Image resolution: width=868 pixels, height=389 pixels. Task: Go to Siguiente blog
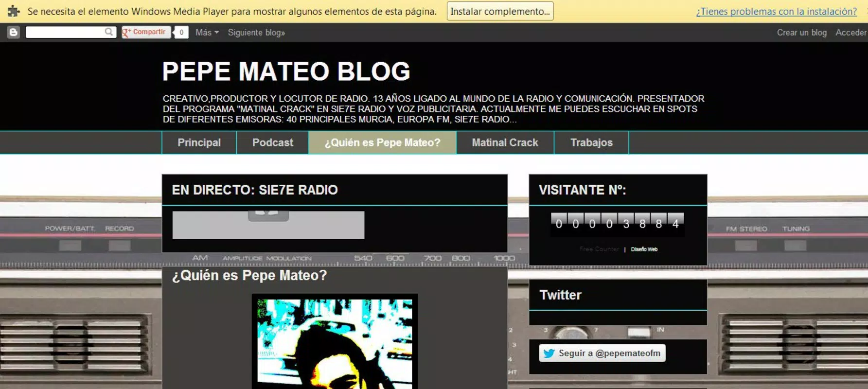pos(256,33)
